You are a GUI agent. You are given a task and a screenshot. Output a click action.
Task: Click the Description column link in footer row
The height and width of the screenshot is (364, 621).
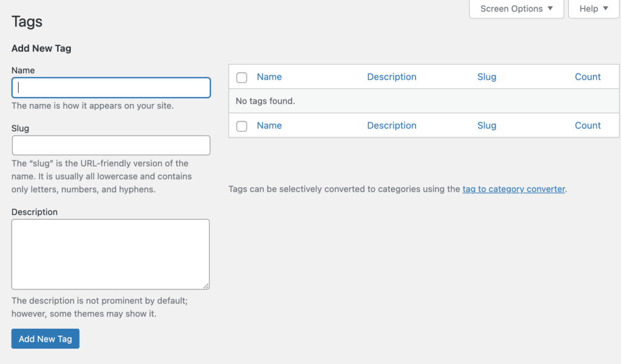[392, 125]
